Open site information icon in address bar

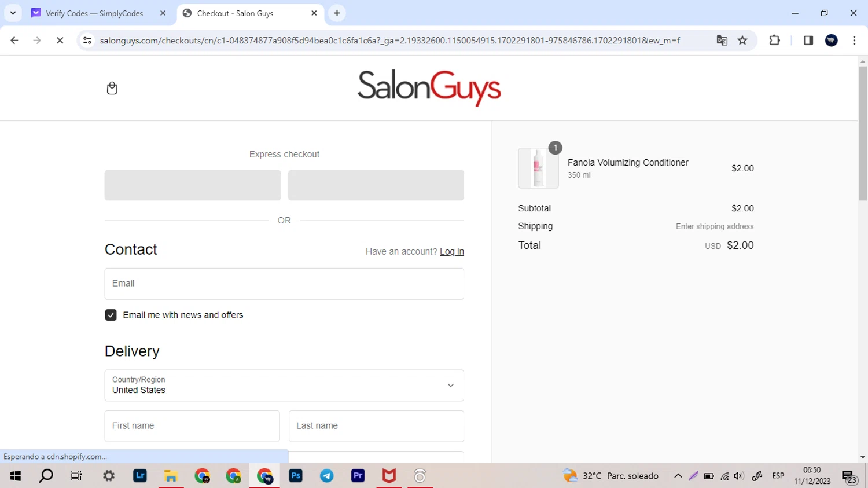(87, 41)
